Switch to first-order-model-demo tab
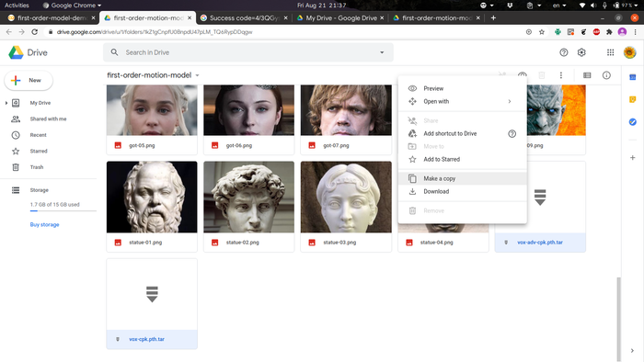The image size is (644, 362). click(x=52, y=18)
